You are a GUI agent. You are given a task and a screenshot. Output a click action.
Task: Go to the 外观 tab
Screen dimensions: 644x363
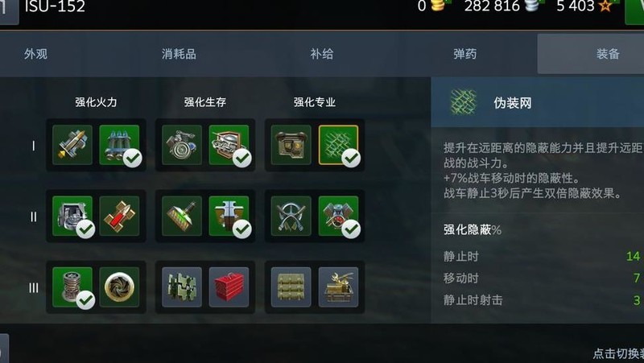[x=35, y=54]
